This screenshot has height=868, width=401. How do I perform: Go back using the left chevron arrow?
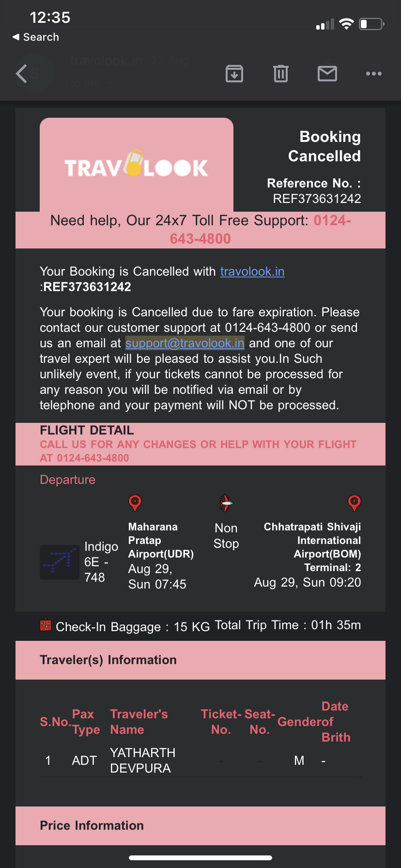click(x=21, y=74)
